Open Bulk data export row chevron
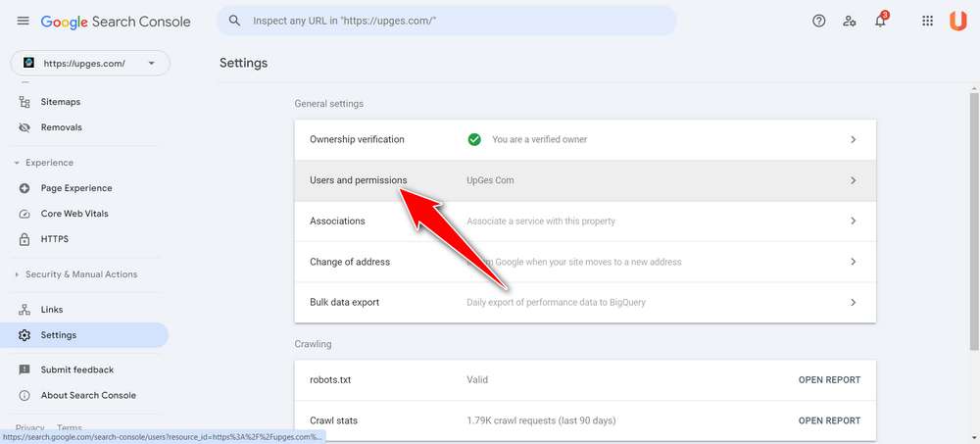Screen dimensions: 980x444 854,302
